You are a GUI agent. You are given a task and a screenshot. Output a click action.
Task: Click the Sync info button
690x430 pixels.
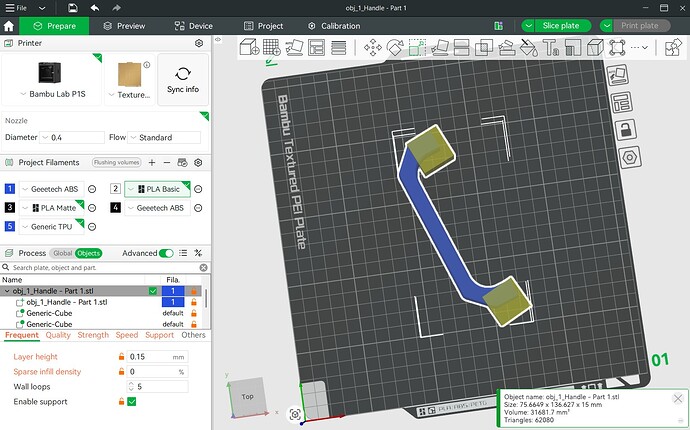(183, 80)
